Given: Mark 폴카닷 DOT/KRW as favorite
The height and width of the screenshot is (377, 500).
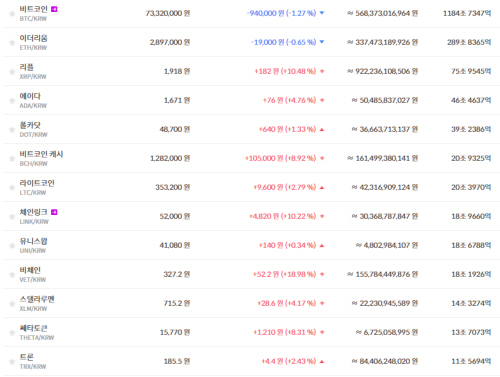Looking at the screenshot, I should tap(12, 130).
